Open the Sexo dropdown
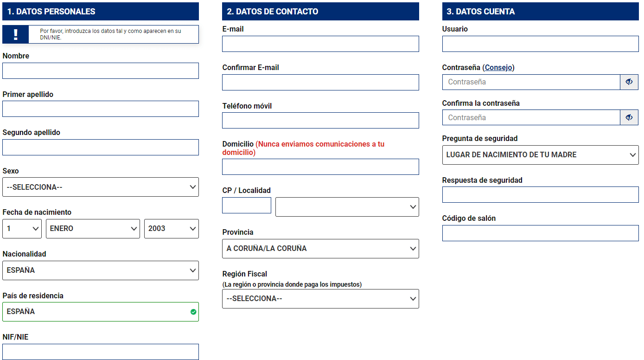644x360 pixels. coord(100,187)
